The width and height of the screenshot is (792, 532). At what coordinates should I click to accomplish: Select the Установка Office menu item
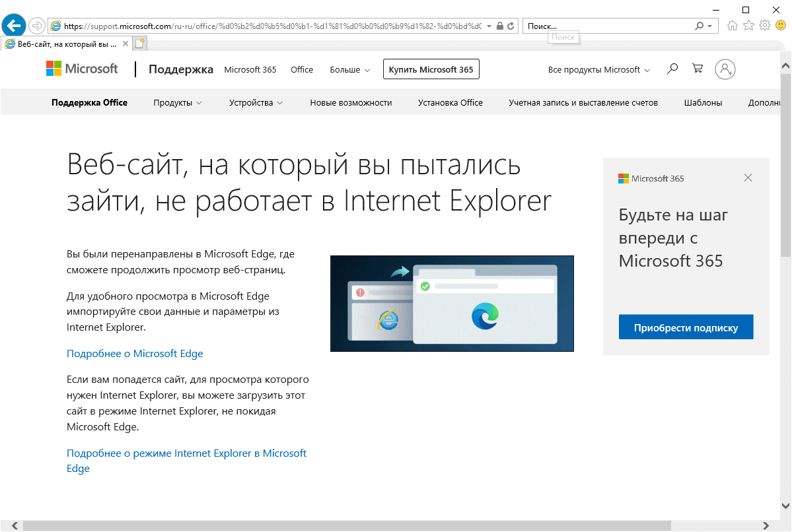[x=450, y=102]
